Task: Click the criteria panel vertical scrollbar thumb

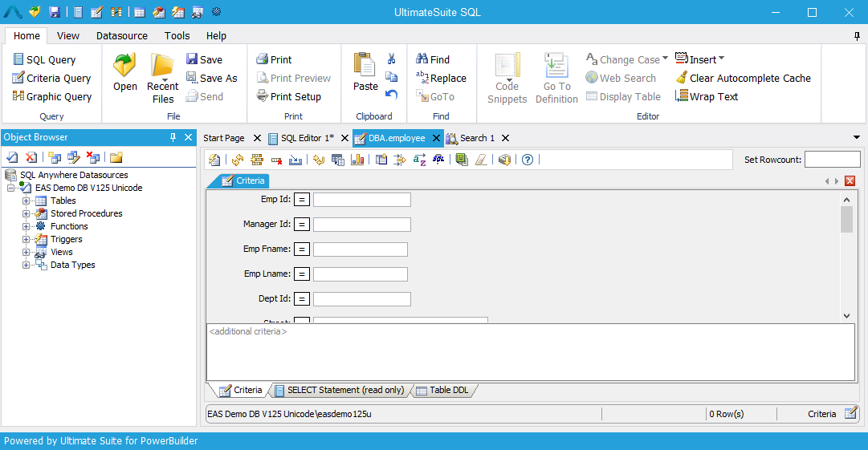Action: pyautogui.click(x=846, y=219)
